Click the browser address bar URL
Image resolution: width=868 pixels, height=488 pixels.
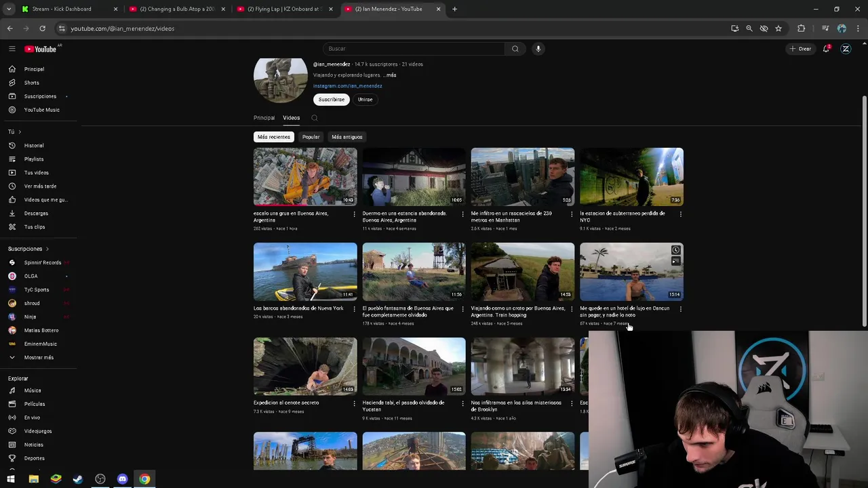pyautogui.click(x=123, y=28)
